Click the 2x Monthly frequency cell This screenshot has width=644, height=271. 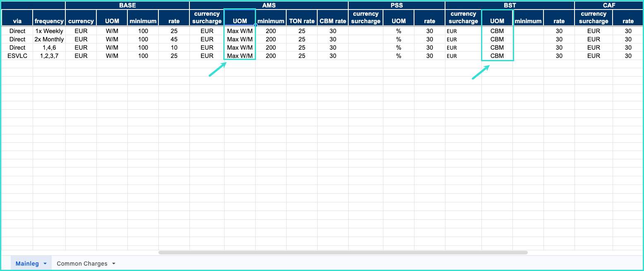[x=49, y=39]
